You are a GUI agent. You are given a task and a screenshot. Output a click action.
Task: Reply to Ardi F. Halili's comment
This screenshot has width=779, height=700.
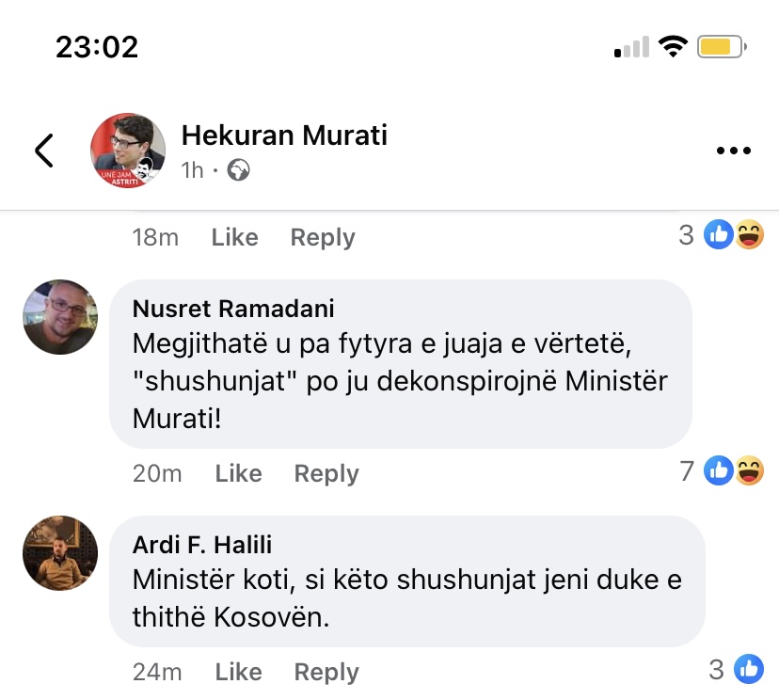[x=326, y=672]
